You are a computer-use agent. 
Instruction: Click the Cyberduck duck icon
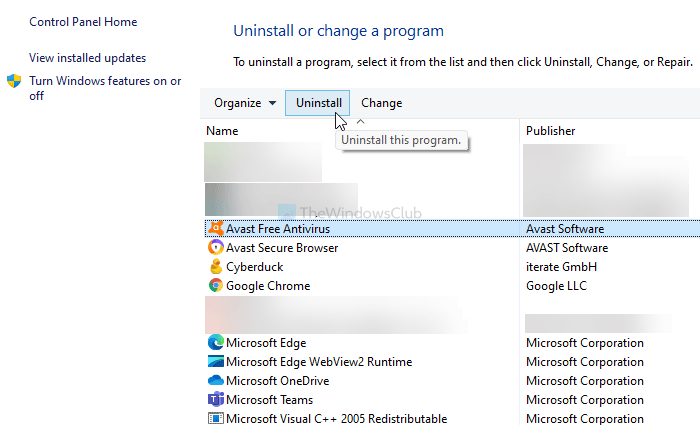[215, 267]
